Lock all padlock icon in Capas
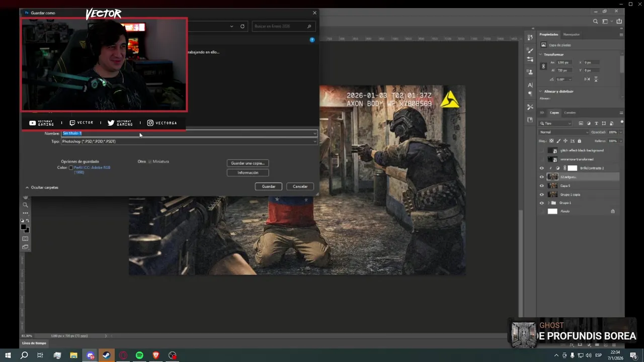 click(x=580, y=141)
